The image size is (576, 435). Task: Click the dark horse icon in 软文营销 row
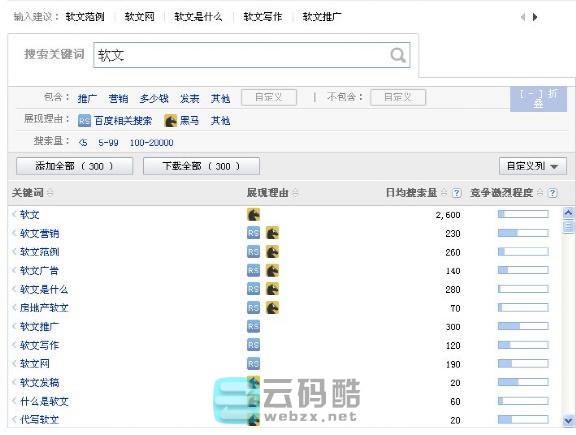272,233
